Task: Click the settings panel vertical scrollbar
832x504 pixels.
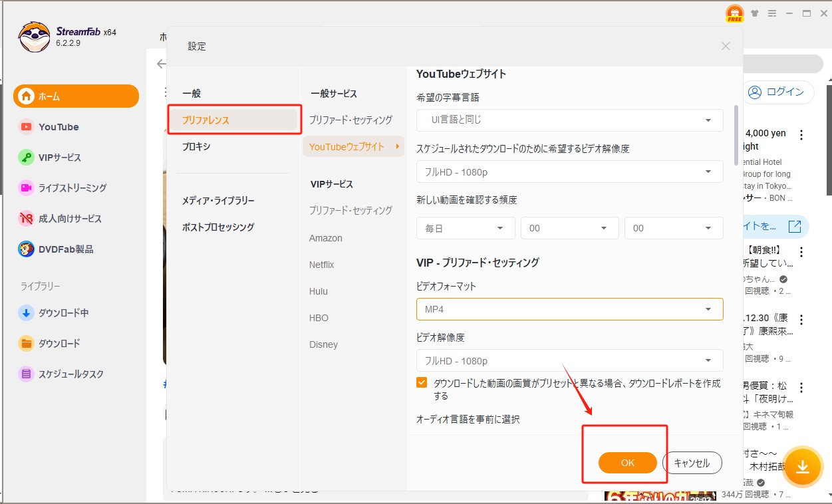Action: click(x=736, y=135)
